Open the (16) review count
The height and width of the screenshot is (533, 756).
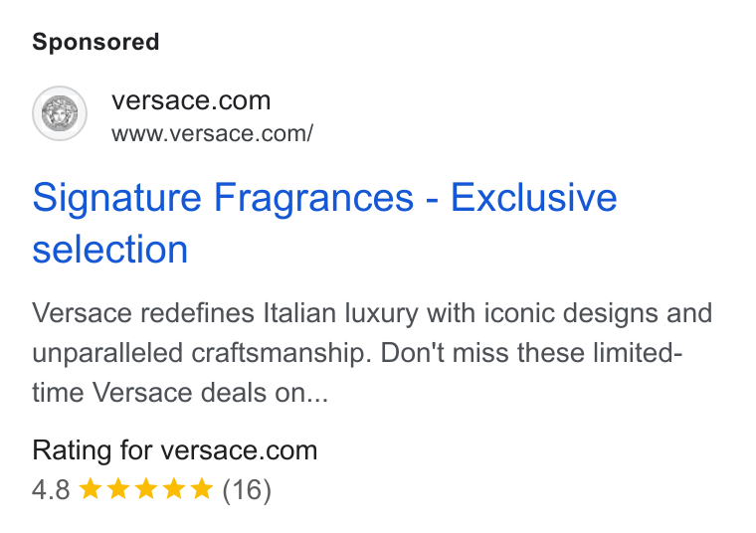click(247, 490)
